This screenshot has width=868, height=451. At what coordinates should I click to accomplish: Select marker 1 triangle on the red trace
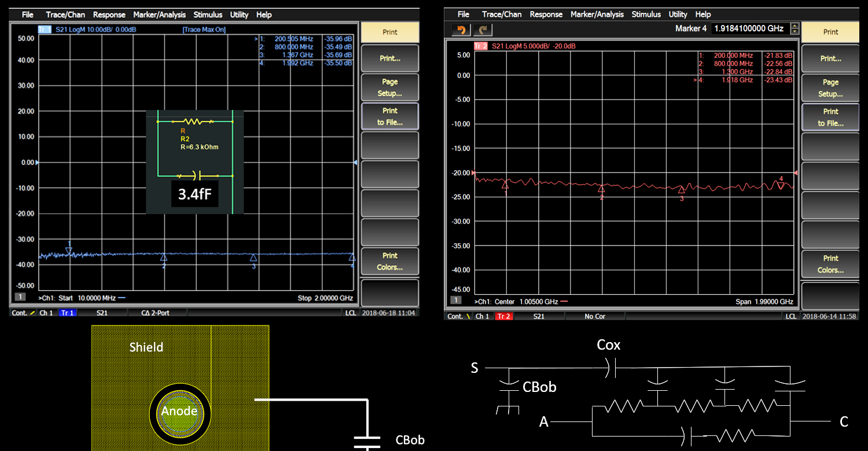point(505,185)
